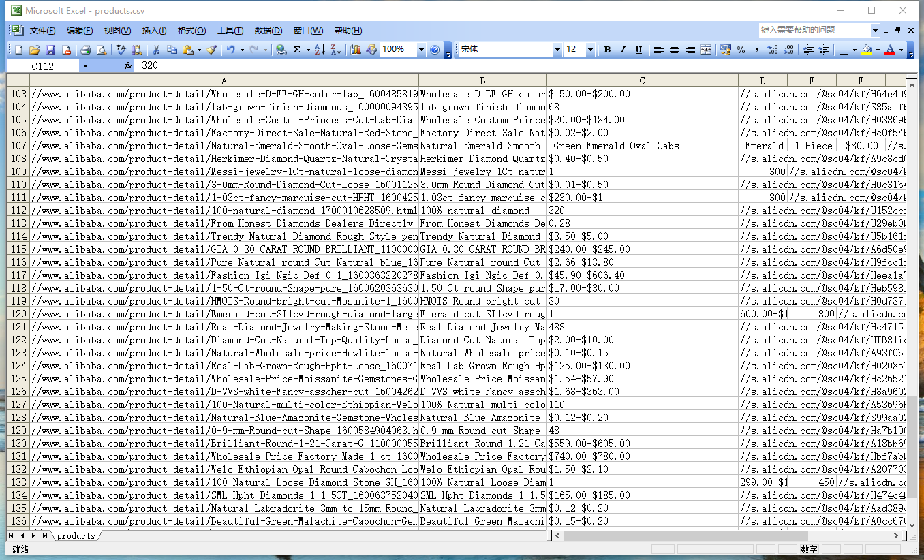
Task: Decrease the cell indent
Action: click(x=808, y=50)
